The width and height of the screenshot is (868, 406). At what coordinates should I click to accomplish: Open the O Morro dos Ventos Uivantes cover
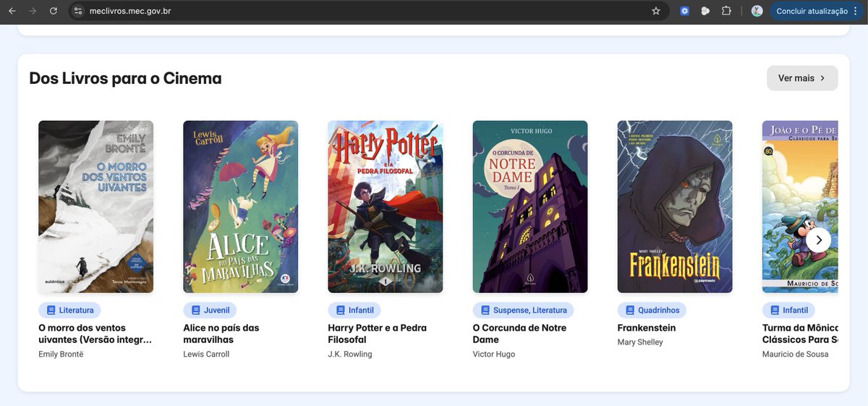click(x=95, y=206)
